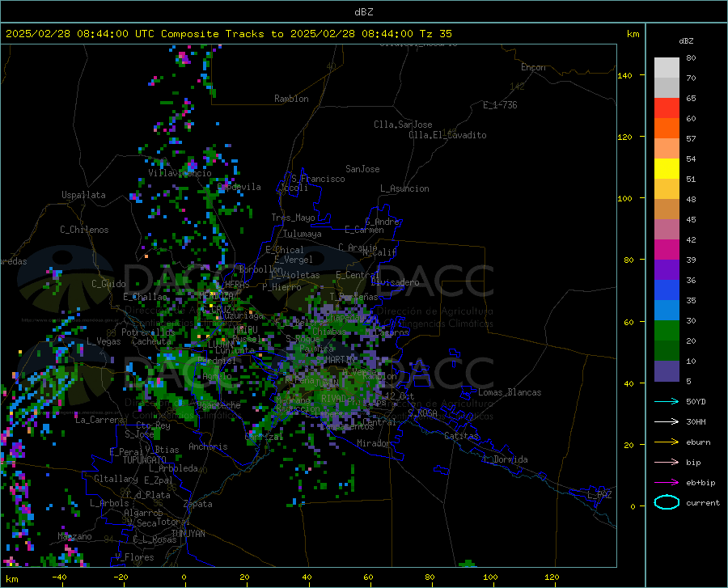
Task: Click the 100 km vertical axis tick
Action: point(624,198)
